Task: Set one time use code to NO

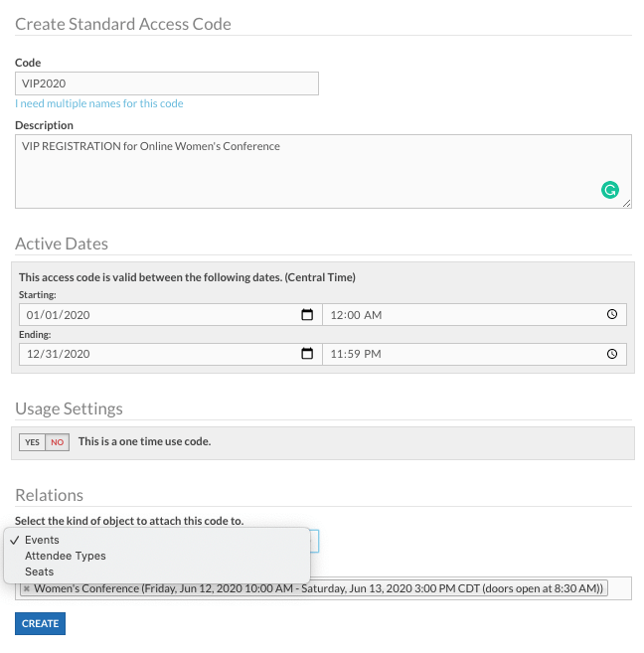Action: [57, 442]
